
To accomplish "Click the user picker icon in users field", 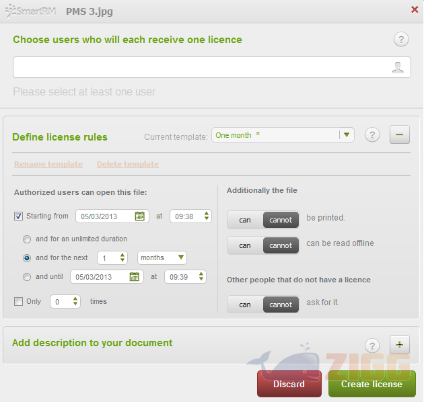I will (x=398, y=67).
